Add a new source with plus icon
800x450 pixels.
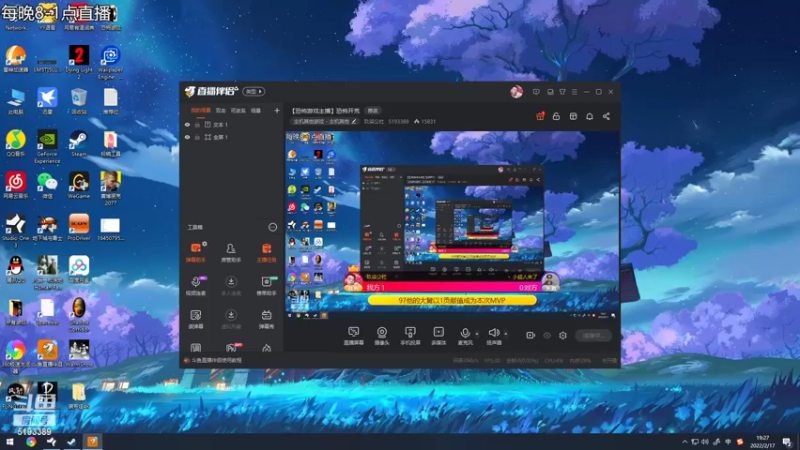pyautogui.click(x=277, y=110)
